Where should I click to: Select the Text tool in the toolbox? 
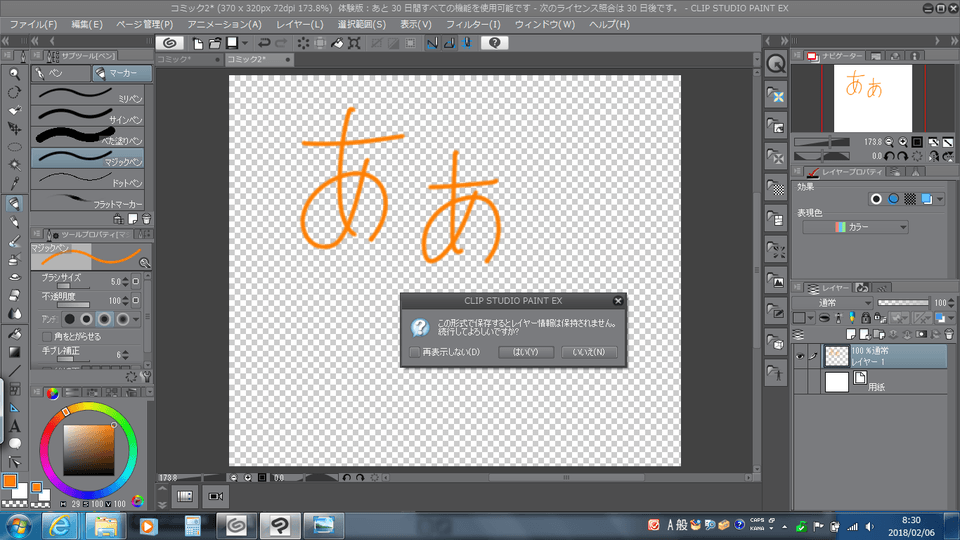tap(14, 426)
